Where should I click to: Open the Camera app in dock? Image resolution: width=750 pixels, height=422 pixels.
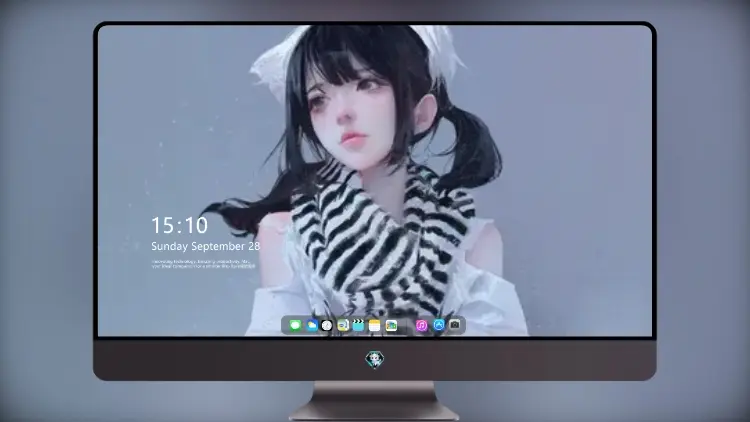455,325
